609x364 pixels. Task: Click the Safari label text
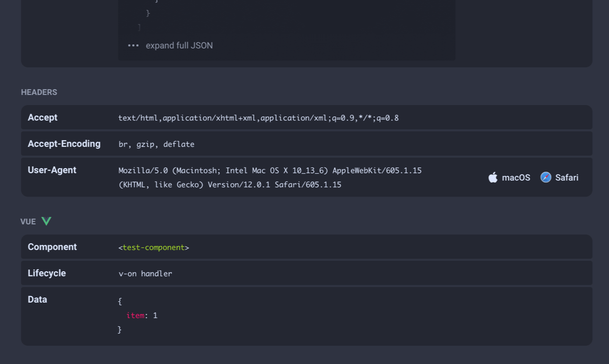pos(567,178)
